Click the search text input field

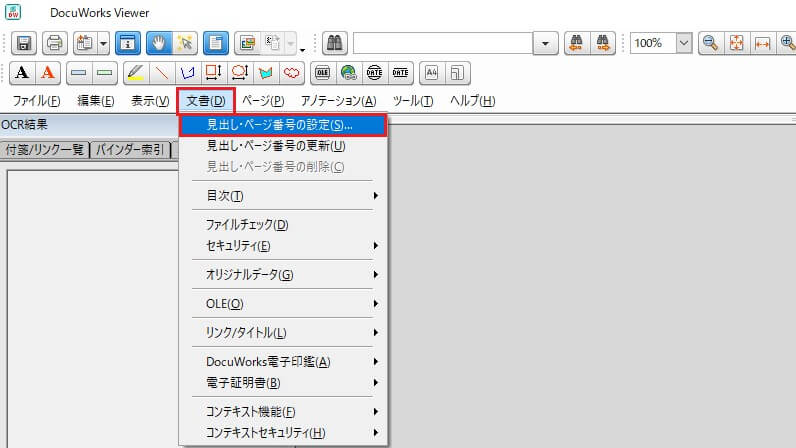tap(443, 43)
